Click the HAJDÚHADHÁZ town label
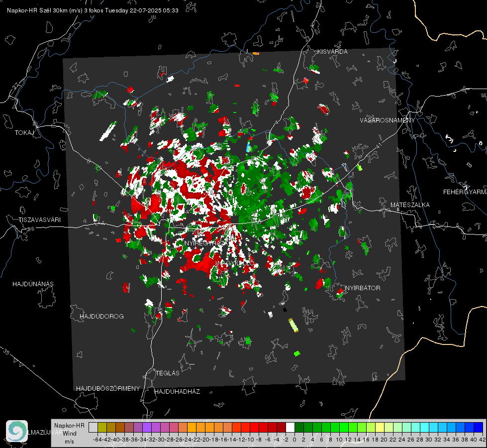 coord(177,391)
